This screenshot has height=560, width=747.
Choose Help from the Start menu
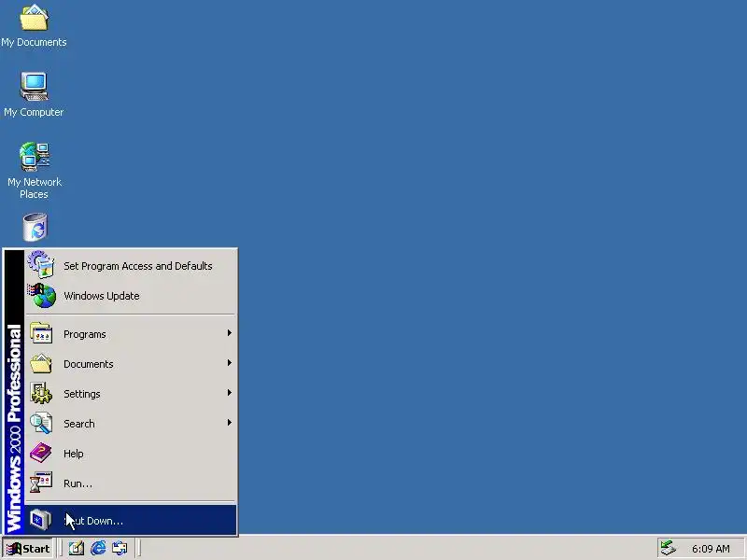pos(131,454)
